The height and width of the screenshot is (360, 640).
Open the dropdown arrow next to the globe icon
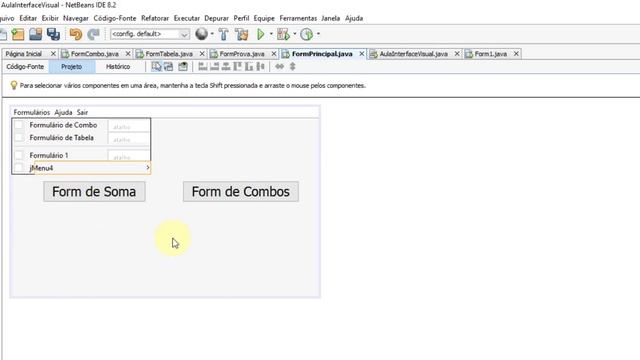click(x=212, y=34)
